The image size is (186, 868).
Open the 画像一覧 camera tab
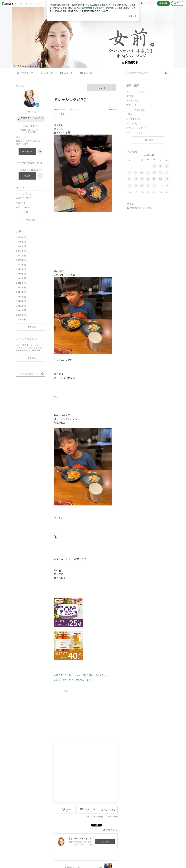click(66, 73)
